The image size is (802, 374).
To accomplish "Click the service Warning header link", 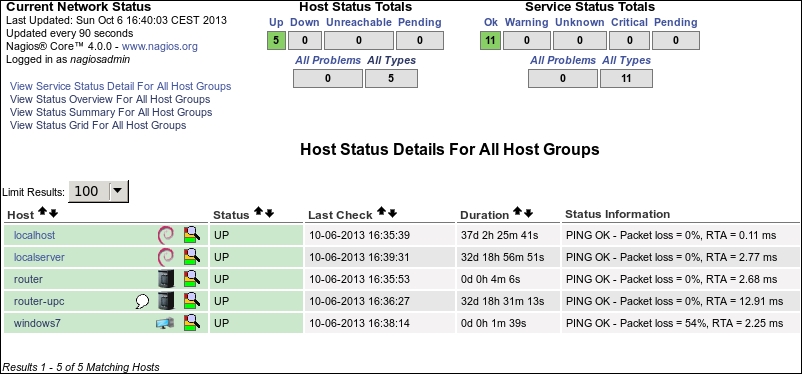I will click(527, 23).
